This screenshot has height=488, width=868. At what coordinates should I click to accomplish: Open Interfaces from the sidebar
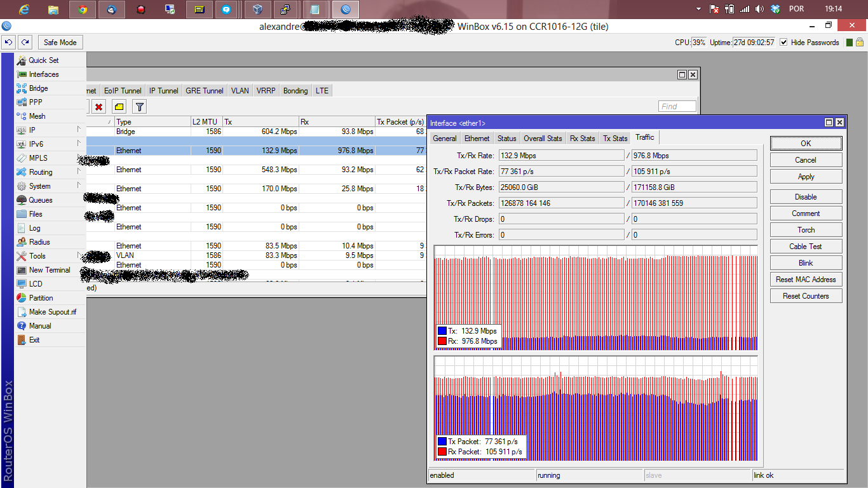pyautogui.click(x=43, y=74)
